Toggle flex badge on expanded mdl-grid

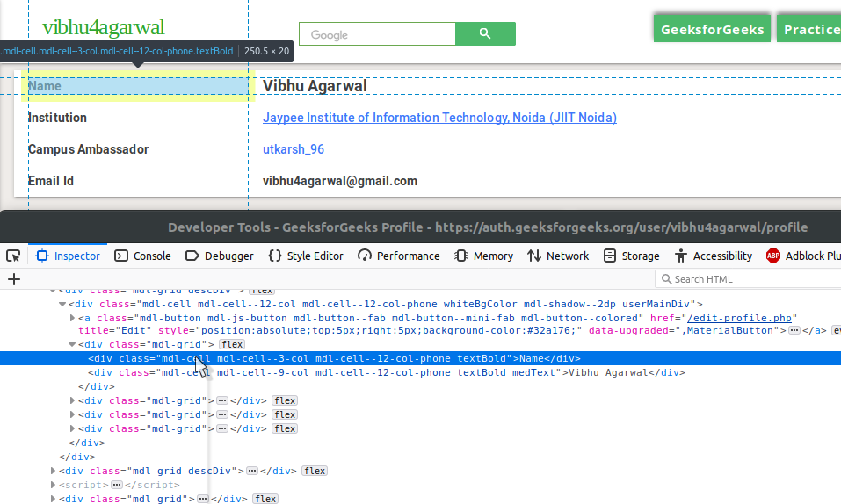coord(232,344)
